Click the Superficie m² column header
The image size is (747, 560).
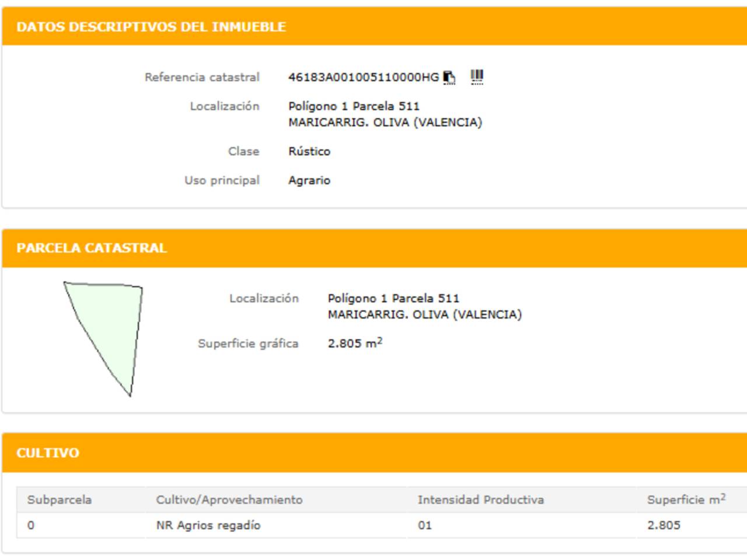pos(686,499)
